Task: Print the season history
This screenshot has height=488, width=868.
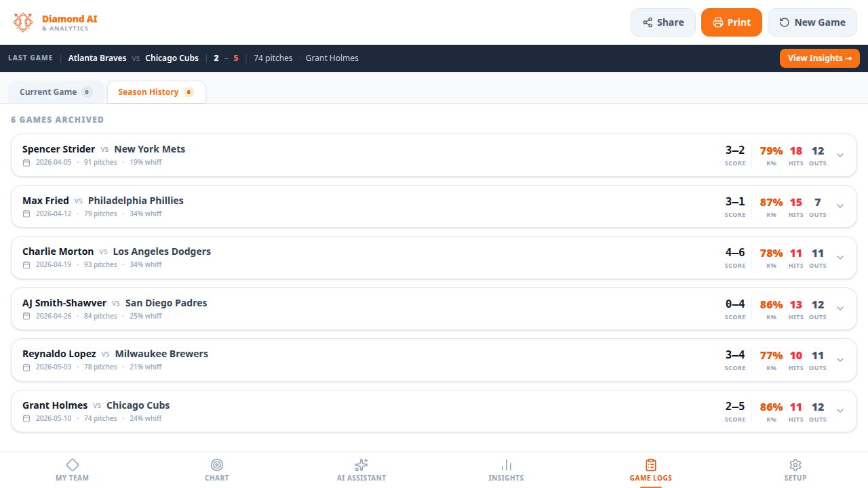Action: [732, 22]
